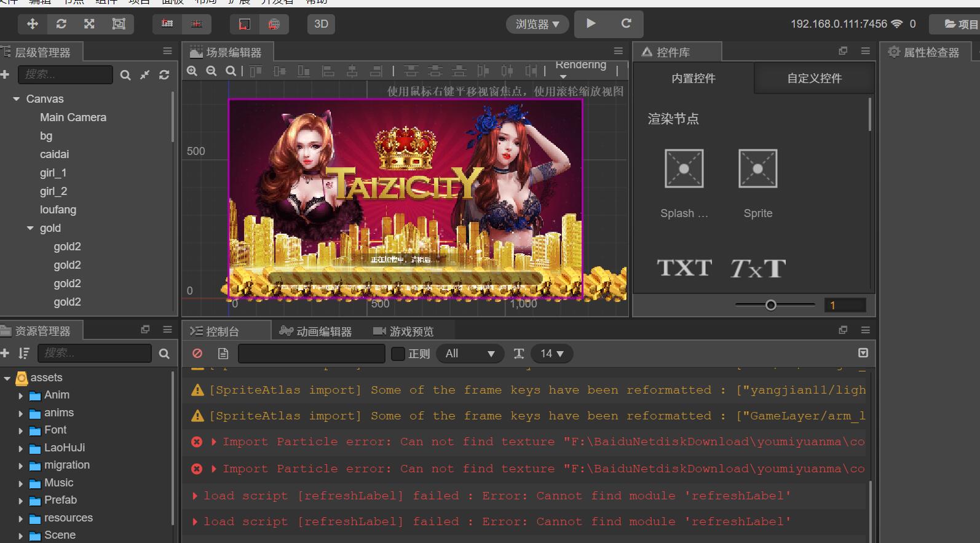Collapse the gold node in hierarchy
980x543 pixels.
click(x=30, y=228)
